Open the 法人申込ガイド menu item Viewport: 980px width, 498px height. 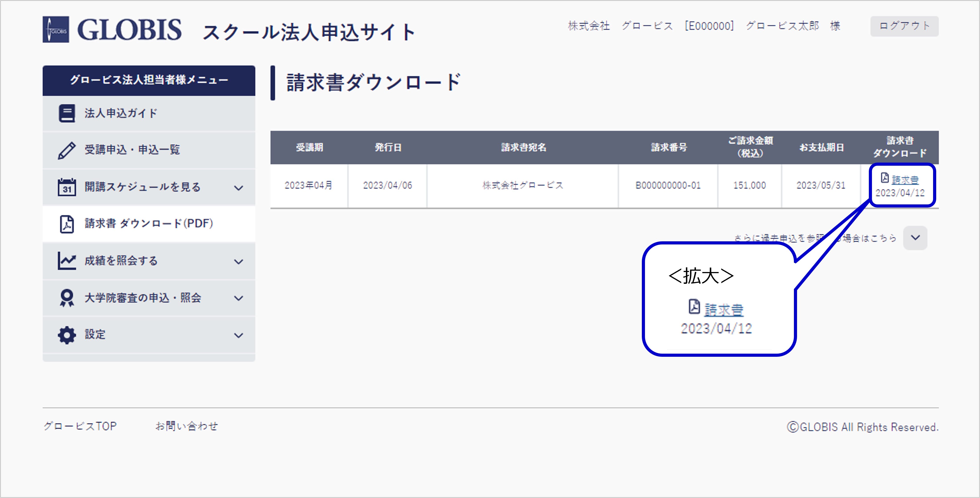[x=149, y=113]
